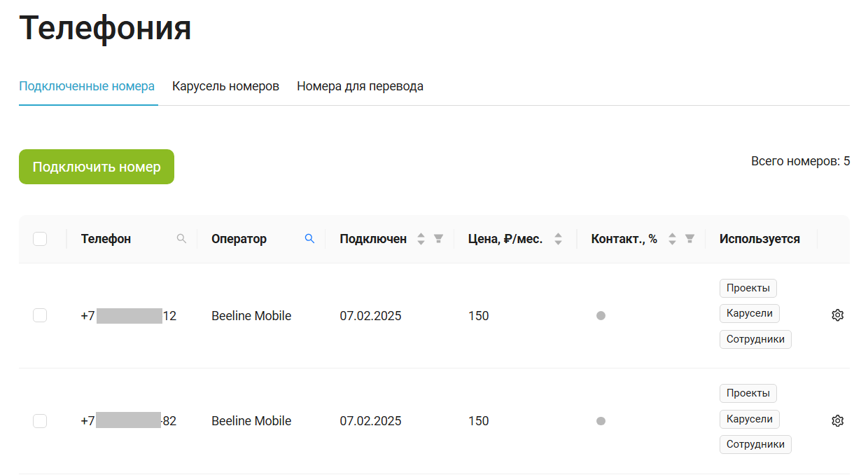
Task: Select the Карусели tag in first row
Action: click(x=749, y=313)
